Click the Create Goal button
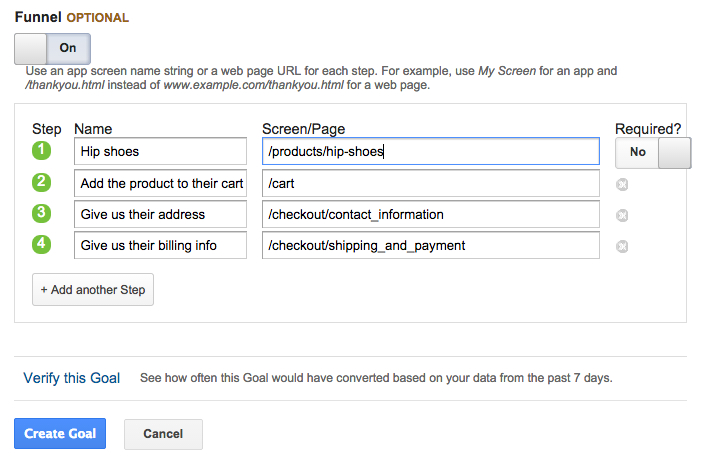 [60, 434]
